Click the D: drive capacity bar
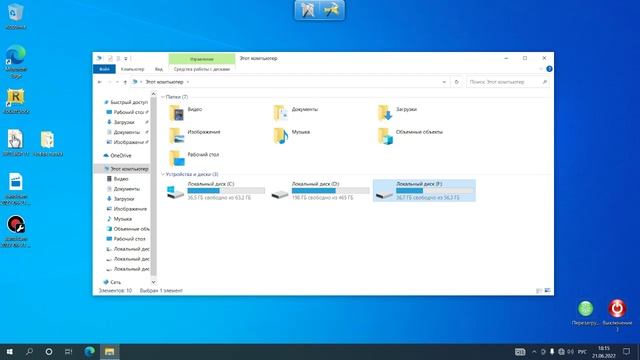640x360 pixels. [331, 191]
